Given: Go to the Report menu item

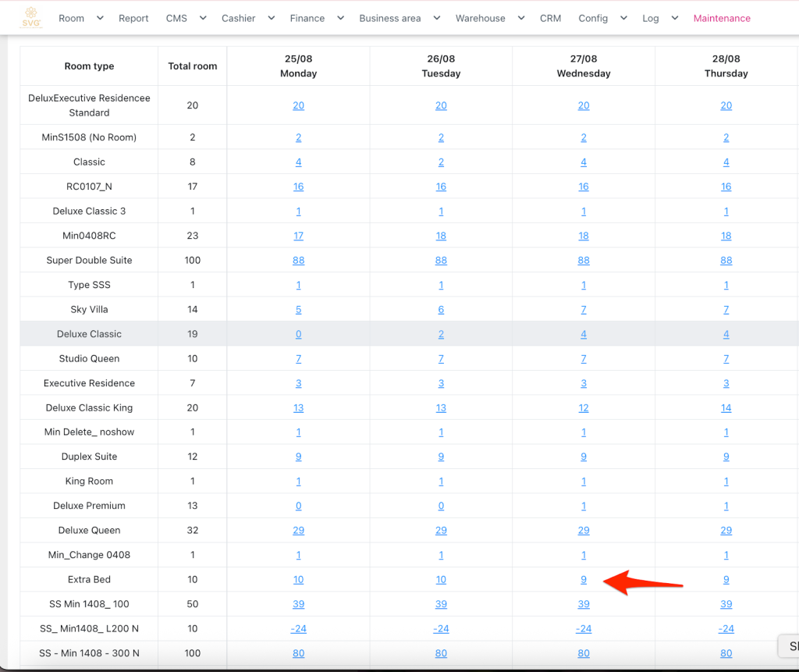Looking at the screenshot, I should 133,18.
